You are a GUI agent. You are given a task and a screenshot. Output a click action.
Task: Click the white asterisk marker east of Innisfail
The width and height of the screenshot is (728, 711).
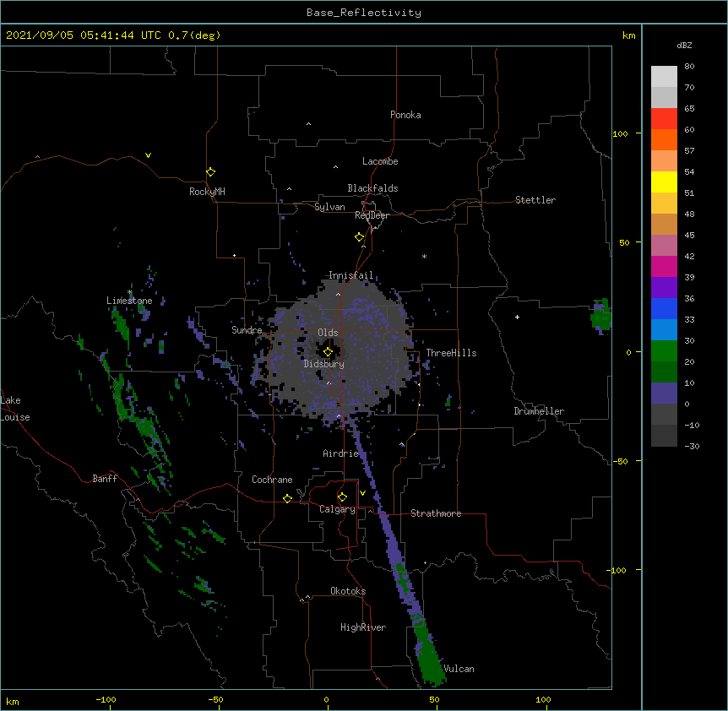pyautogui.click(x=424, y=256)
